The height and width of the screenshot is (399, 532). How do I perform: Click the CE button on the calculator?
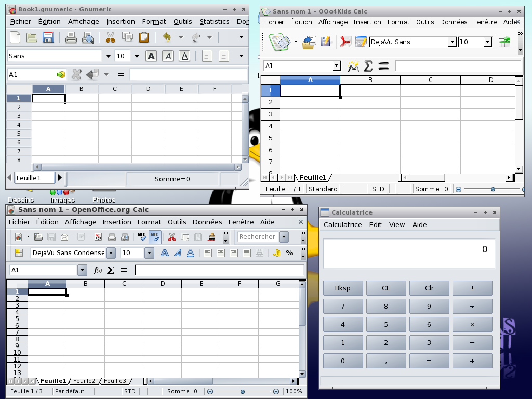click(386, 288)
